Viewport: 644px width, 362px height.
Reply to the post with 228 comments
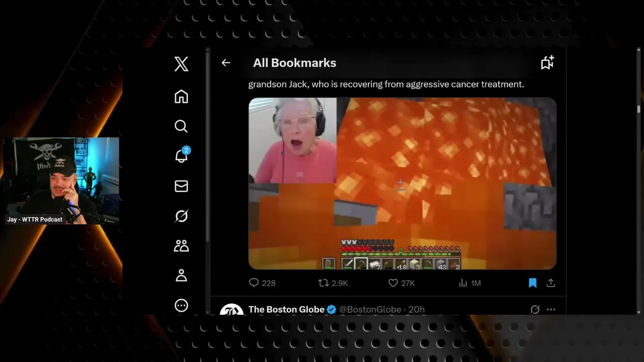tap(262, 283)
